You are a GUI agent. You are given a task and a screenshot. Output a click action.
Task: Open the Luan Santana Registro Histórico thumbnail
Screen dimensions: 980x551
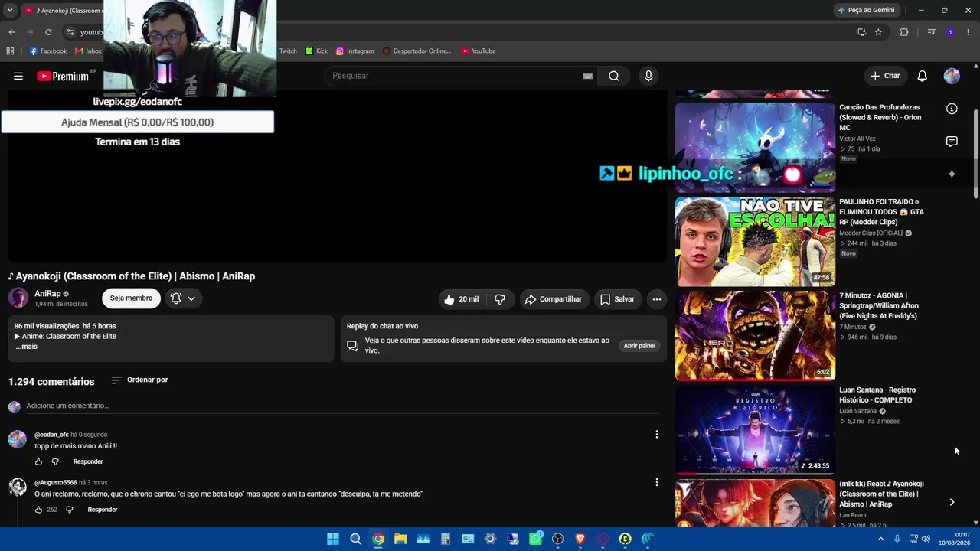(755, 429)
